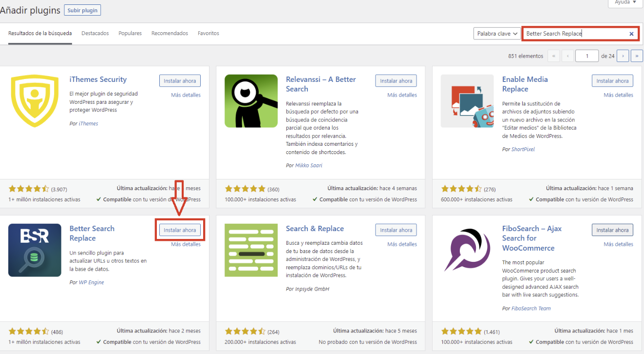Click the Better Search Replace BSR icon
This screenshot has width=644, height=354.
point(35,250)
